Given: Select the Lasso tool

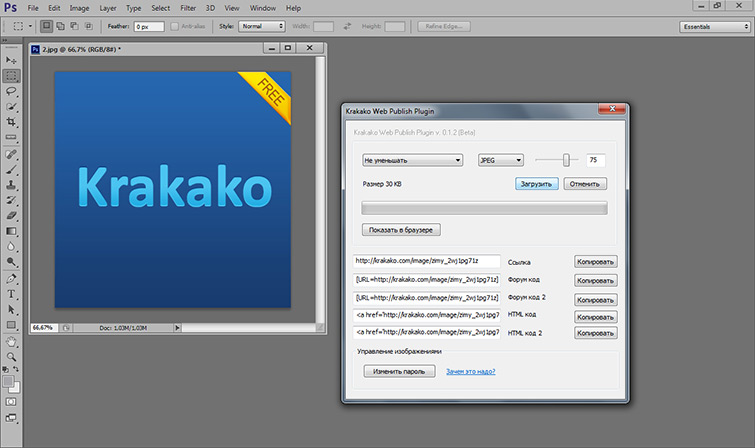Looking at the screenshot, I should point(11,91).
